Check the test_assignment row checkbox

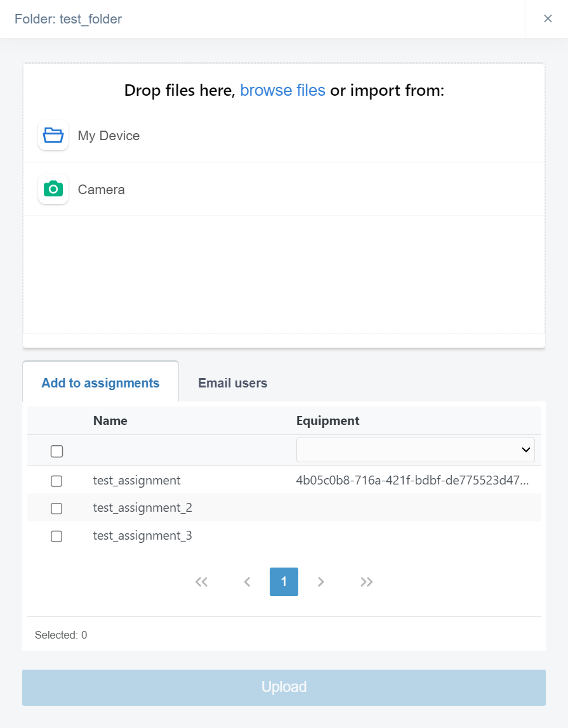[56, 481]
